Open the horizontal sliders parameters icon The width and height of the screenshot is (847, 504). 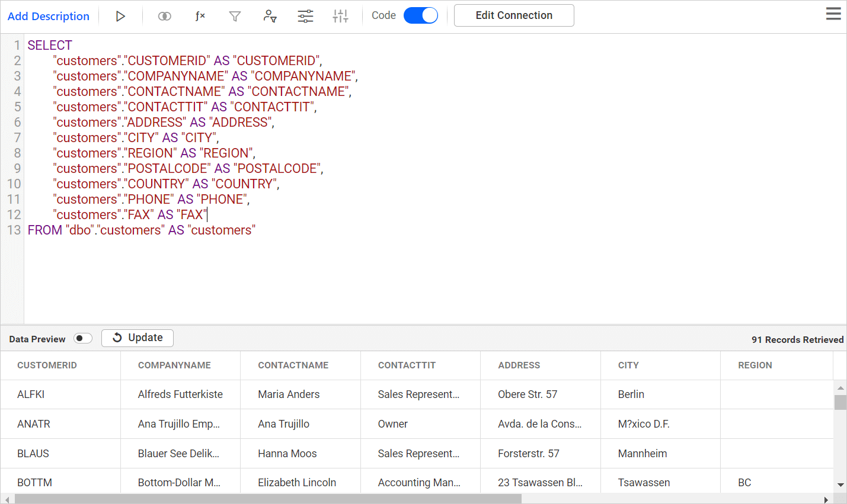(x=305, y=16)
